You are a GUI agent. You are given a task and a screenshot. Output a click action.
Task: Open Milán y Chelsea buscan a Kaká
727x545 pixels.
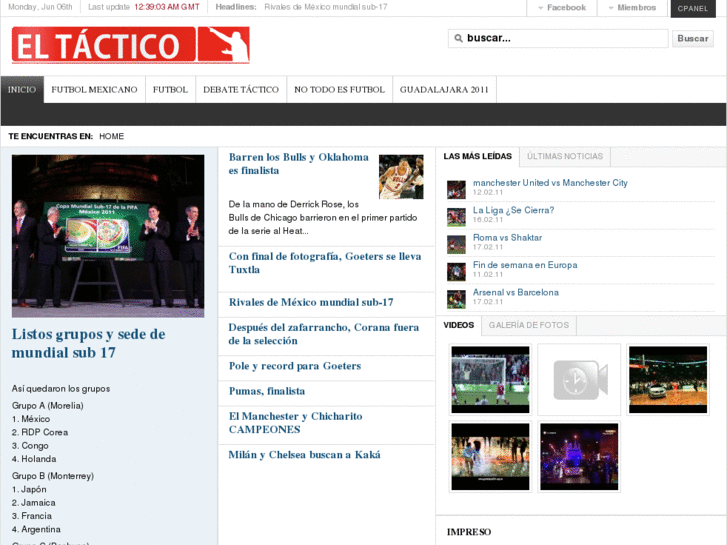coord(305,455)
